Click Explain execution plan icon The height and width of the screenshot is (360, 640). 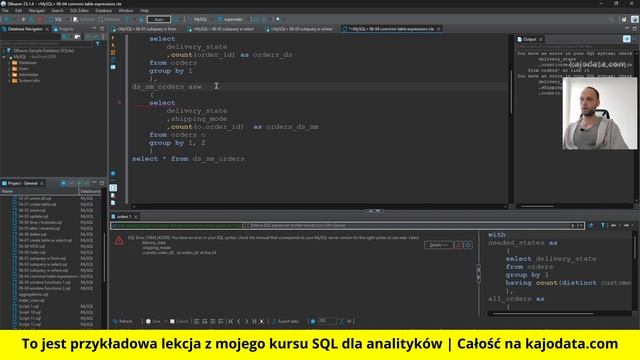pyautogui.click(x=113, y=60)
